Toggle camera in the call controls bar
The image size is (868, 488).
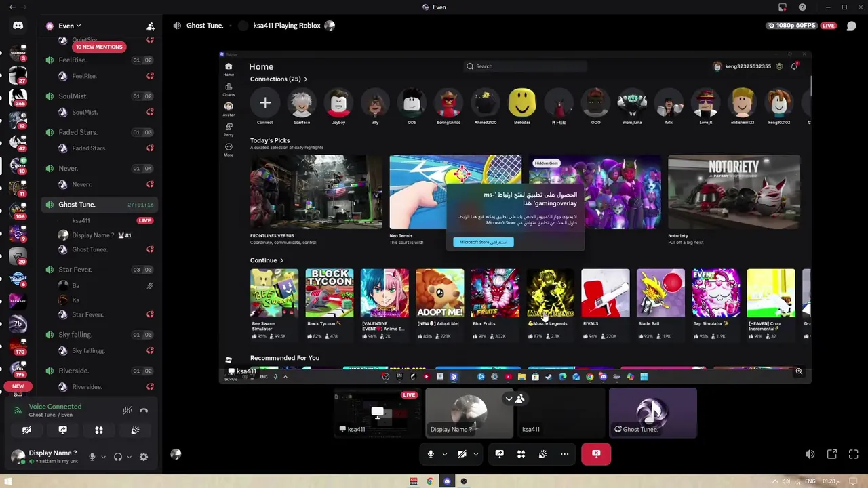pos(462,454)
